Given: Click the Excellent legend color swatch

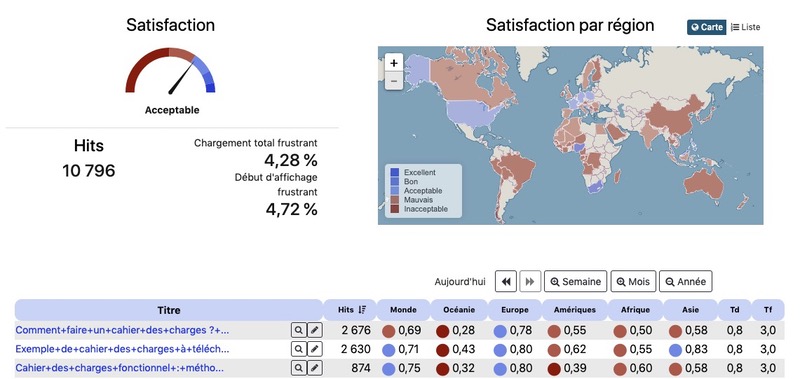Looking at the screenshot, I should (x=394, y=172).
